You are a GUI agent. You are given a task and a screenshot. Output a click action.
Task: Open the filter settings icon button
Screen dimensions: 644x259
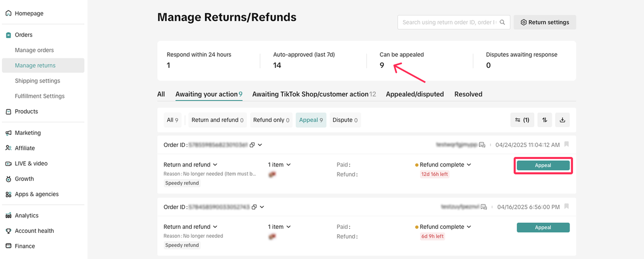tap(522, 120)
